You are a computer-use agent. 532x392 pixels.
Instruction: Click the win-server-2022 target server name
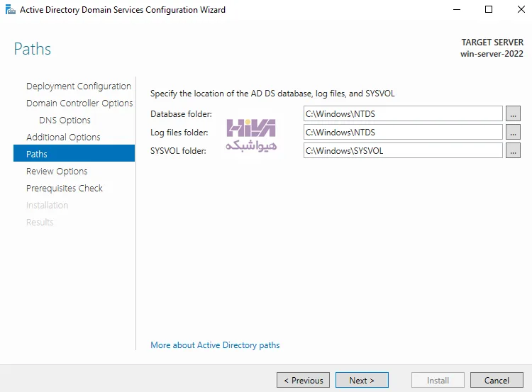(492, 54)
